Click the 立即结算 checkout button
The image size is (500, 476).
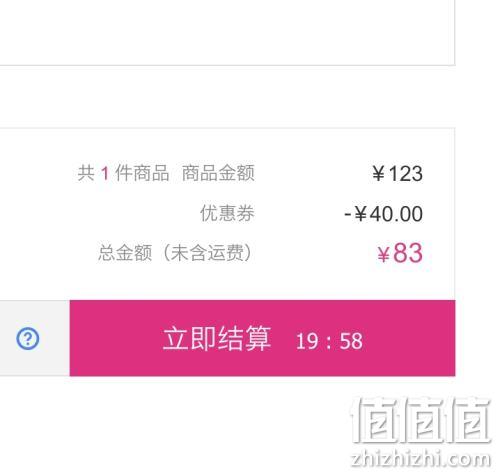click(262, 338)
